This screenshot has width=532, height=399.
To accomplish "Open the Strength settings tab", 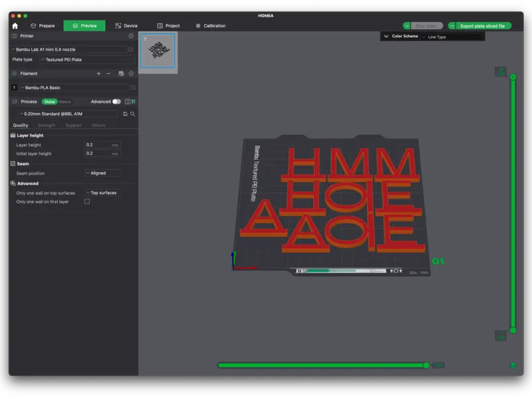I will tap(47, 125).
